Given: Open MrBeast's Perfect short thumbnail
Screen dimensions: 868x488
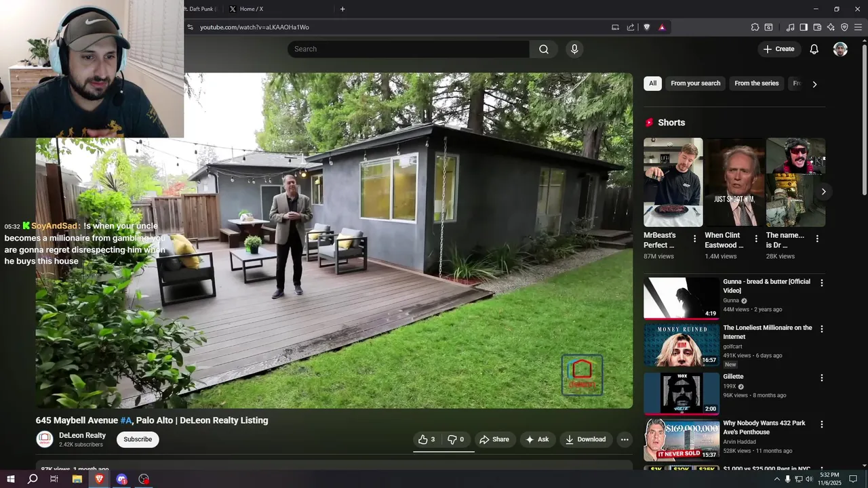Looking at the screenshot, I should pyautogui.click(x=673, y=182).
